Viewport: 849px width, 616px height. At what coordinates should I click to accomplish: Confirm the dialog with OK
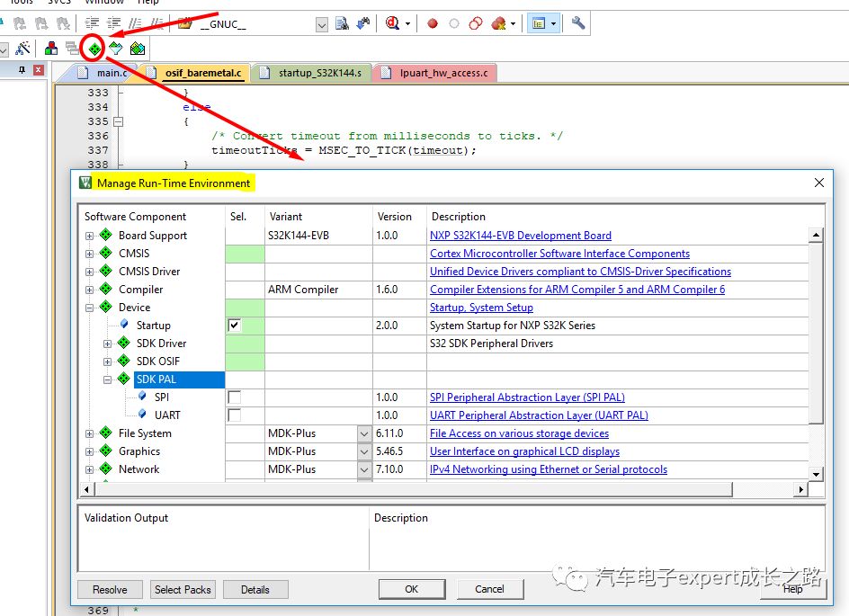[x=412, y=589]
